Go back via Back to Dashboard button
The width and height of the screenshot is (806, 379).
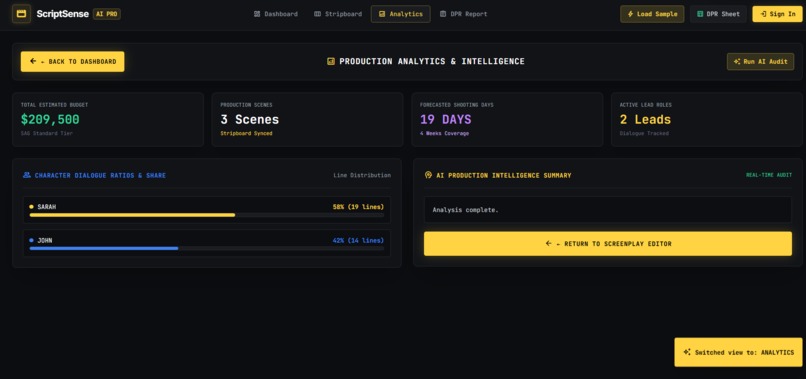coord(72,61)
